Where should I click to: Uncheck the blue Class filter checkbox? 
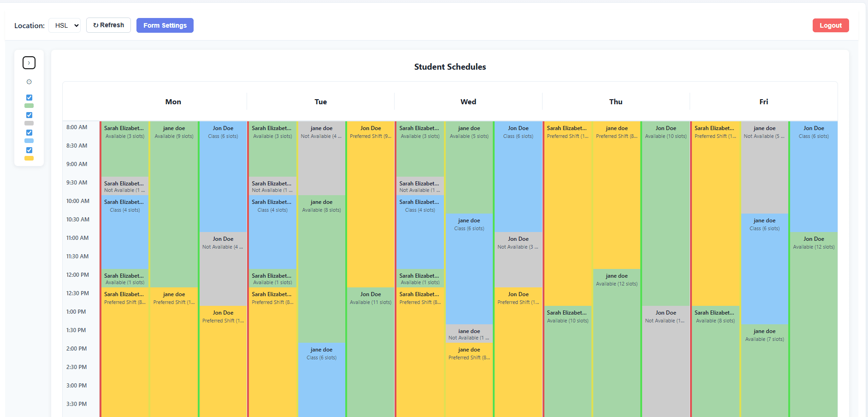29,132
